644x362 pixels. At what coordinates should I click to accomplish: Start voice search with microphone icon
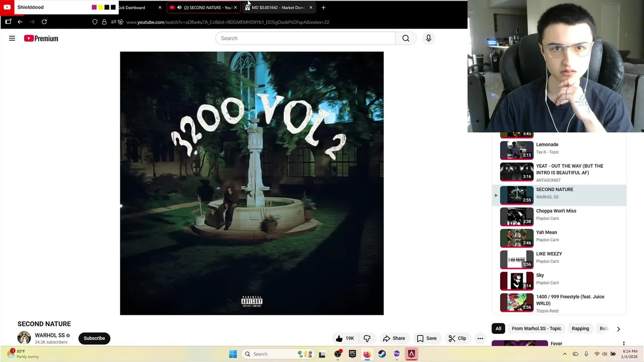pyautogui.click(x=429, y=38)
